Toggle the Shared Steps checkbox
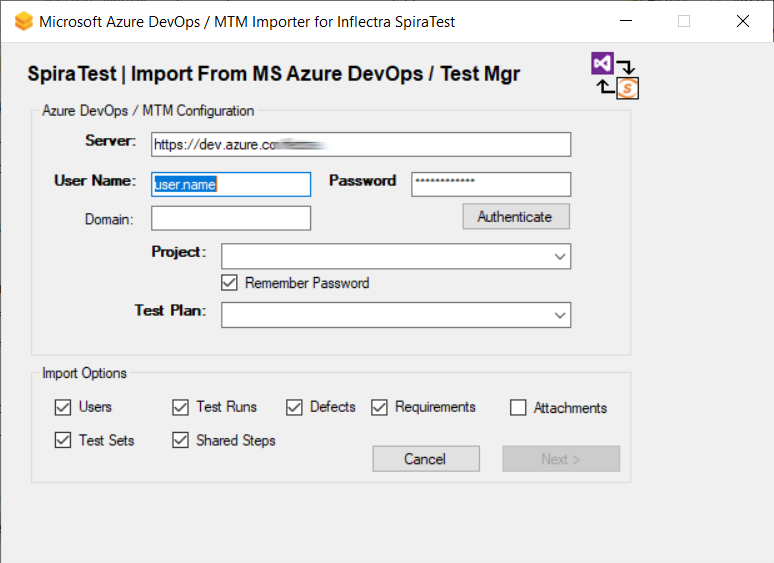 tap(180, 440)
